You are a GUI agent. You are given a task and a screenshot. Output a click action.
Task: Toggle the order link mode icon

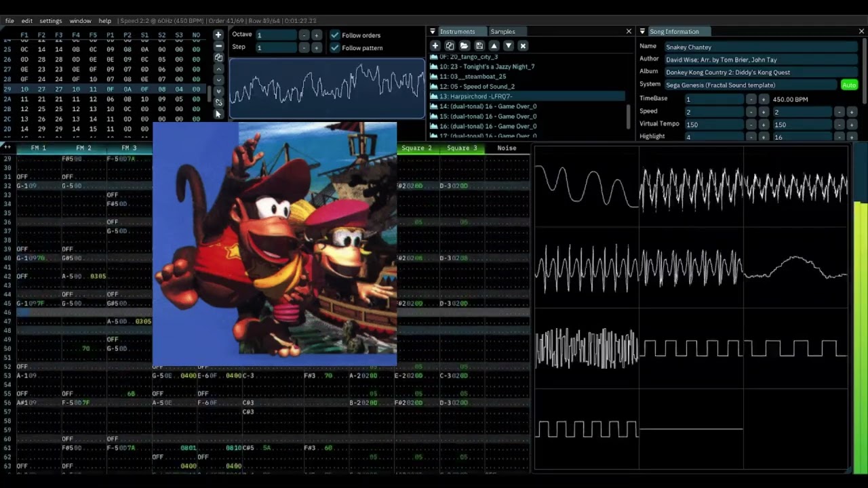pyautogui.click(x=218, y=102)
